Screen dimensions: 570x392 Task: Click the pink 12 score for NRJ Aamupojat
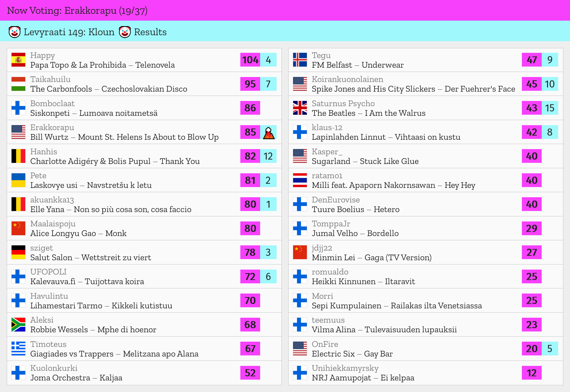pyautogui.click(x=532, y=373)
